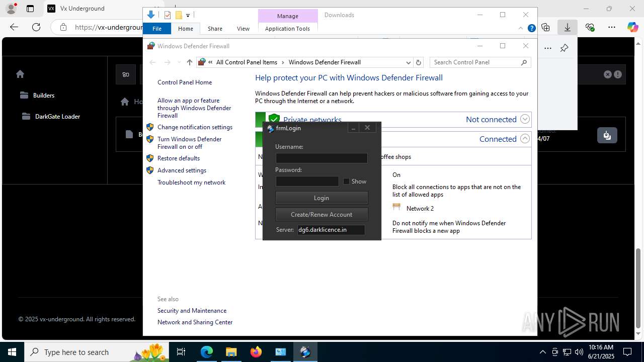Click the New folder quick access icon
Screen dimensions: 644x362
tap(178, 15)
